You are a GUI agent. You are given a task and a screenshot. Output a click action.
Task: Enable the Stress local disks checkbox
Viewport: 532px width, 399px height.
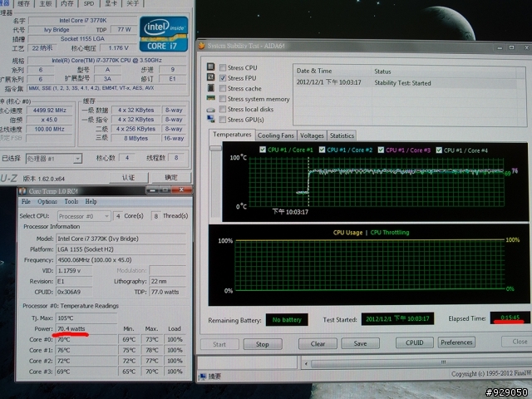[223, 109]
